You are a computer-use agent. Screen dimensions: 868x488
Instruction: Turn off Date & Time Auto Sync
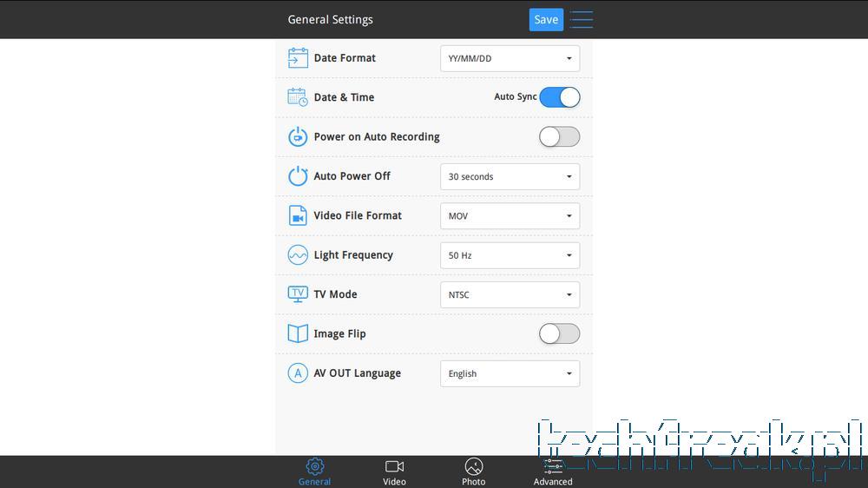(x=560, y=97)
